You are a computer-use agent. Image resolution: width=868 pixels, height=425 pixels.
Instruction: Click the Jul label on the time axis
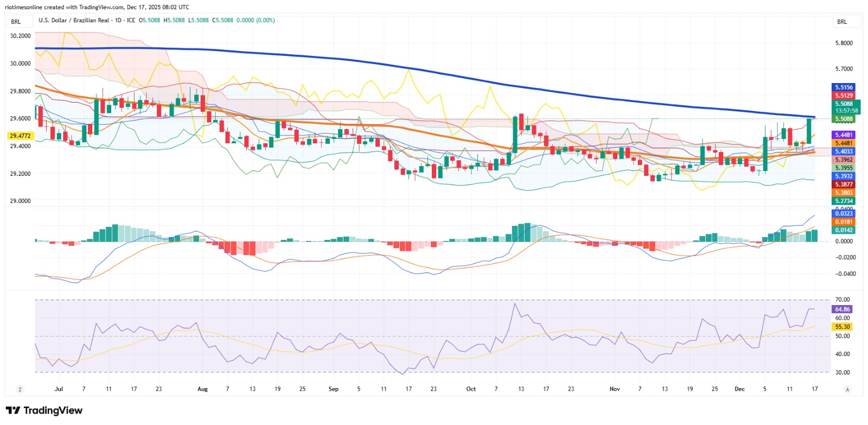point(59,389)
